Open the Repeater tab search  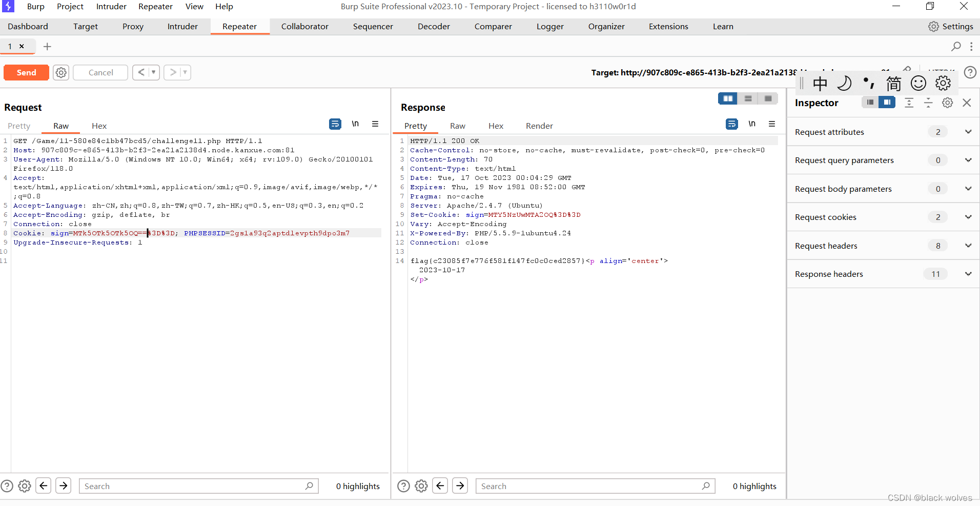956,47
